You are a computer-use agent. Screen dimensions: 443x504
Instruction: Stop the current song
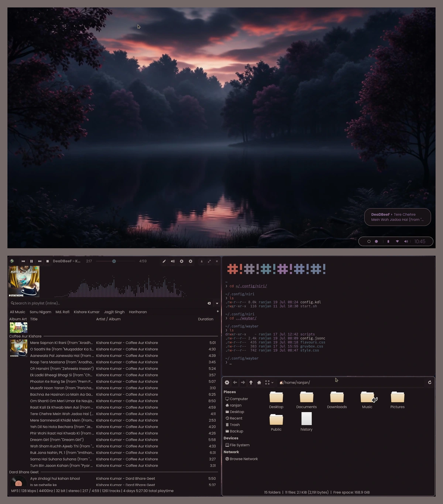click(x=47, y=261)
